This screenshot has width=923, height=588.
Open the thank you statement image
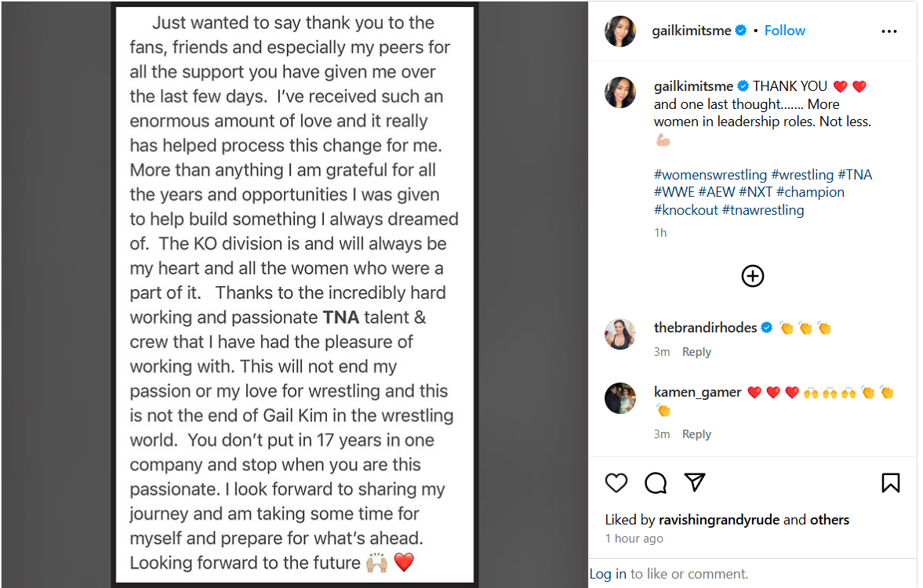click(x=295, y=294)
